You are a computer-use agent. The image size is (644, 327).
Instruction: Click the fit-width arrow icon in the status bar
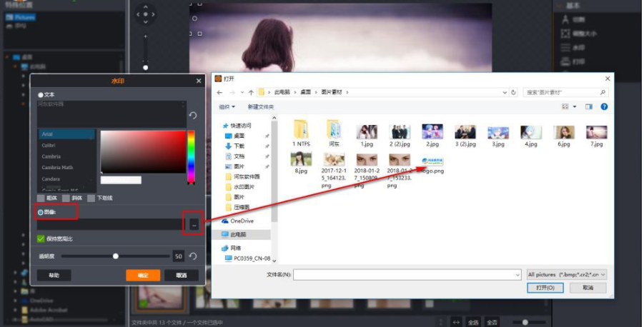[x=456, y=322]
